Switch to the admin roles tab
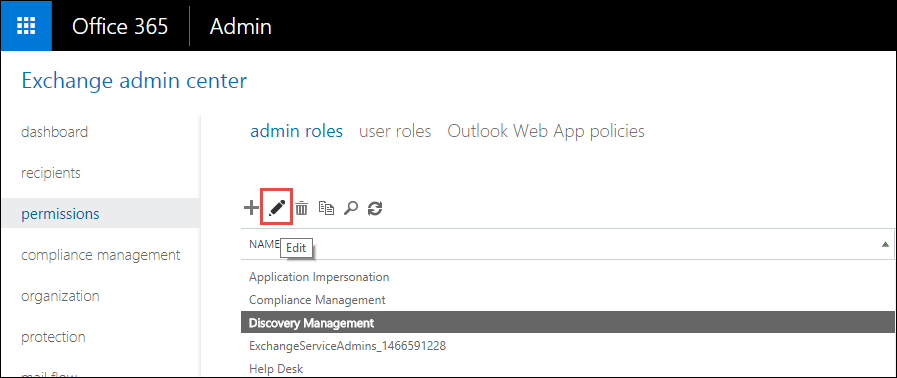 (296, 131)
